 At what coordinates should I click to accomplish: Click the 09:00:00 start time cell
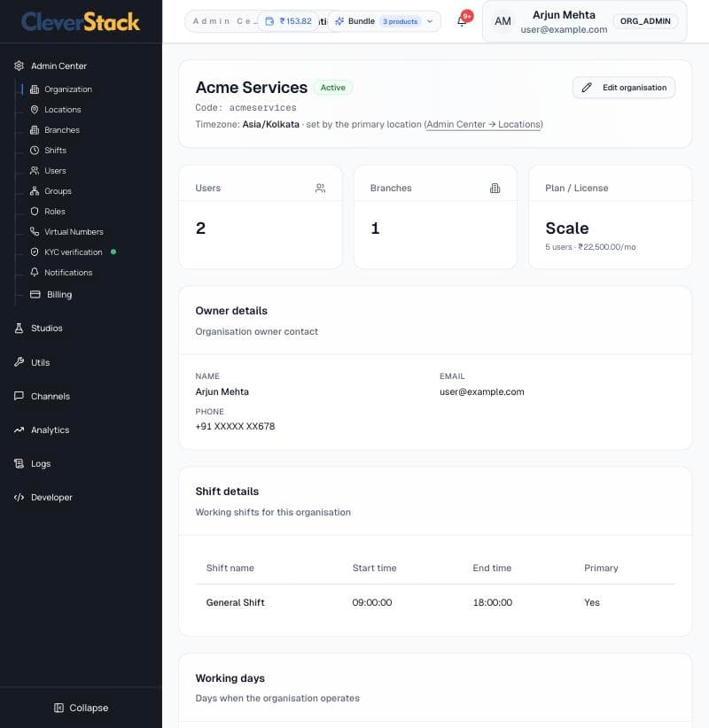coord(371,602)
